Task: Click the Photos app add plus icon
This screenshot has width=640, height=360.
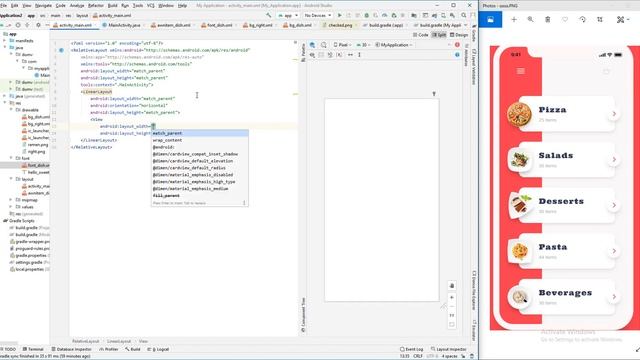Action: pos(514,20)
